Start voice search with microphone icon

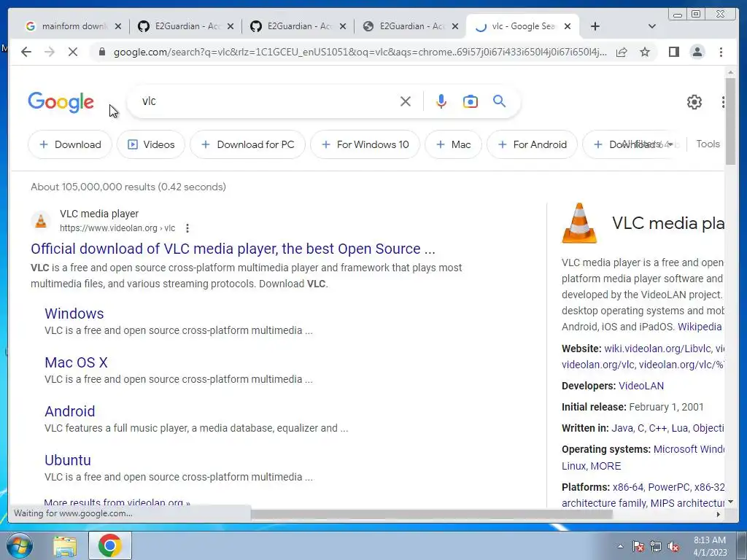[x=441, y=101]
